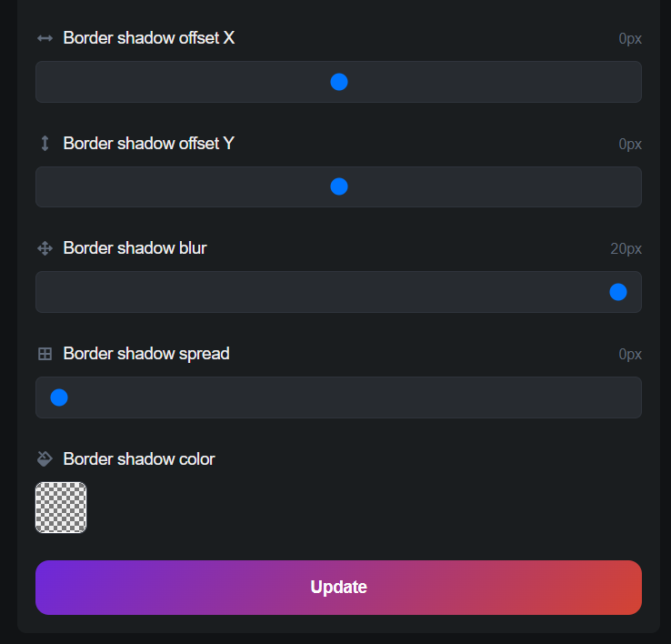Screen dimensions: 671x644
Task: Click the paint bucket icon beside shadow color
Action: (x=45, y=458)
